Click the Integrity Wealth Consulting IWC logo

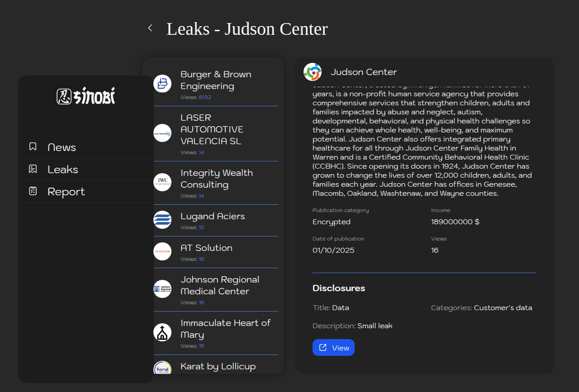click(x=162, y=182)
